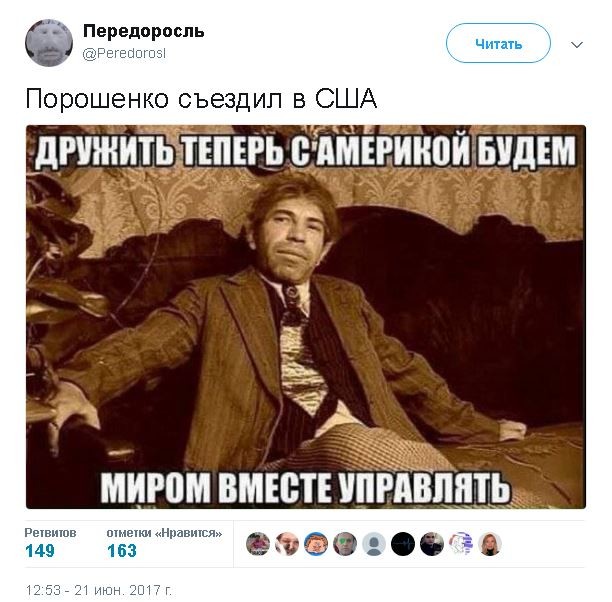This screenshot has width=612, height=602.
Task: Click the white and purple sketch avatar
Action: 461,544
